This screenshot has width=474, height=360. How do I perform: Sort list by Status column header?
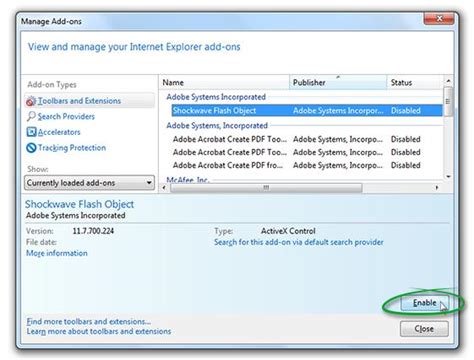tap(415, 82)
